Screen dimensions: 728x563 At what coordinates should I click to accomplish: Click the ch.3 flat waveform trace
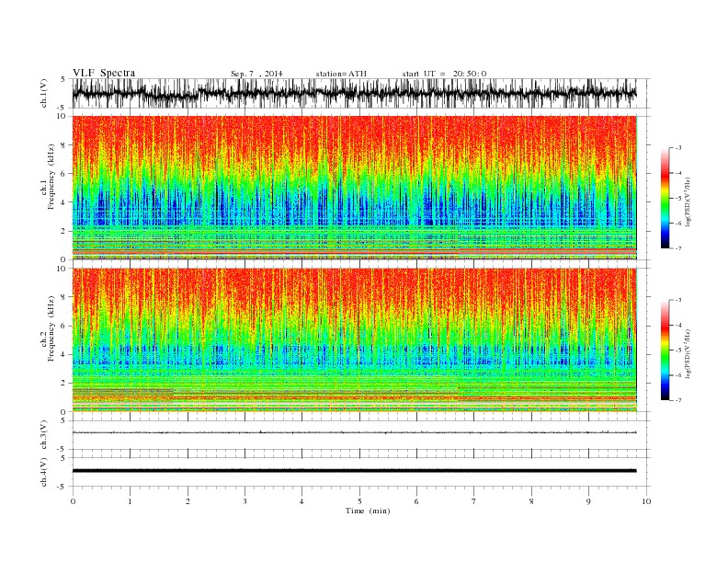[355, 432]
